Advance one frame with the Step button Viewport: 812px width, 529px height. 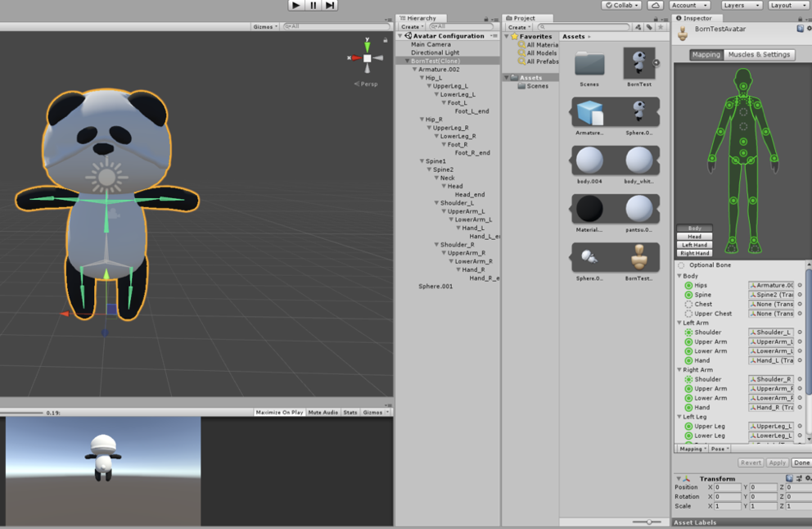330,5
